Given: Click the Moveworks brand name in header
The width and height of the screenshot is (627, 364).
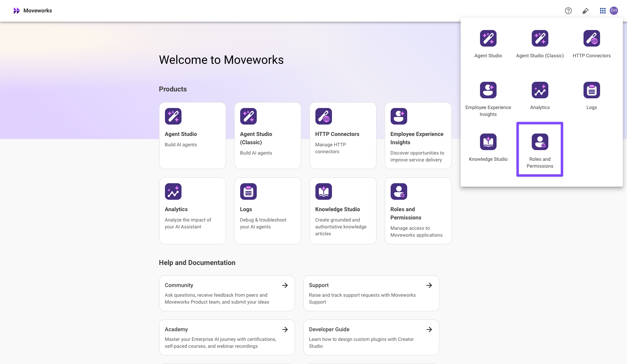Looking at the screenshot, I should point(38,11).
